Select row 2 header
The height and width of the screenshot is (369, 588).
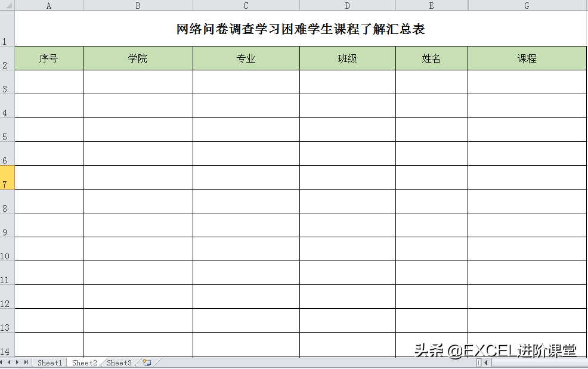(7, 58)
